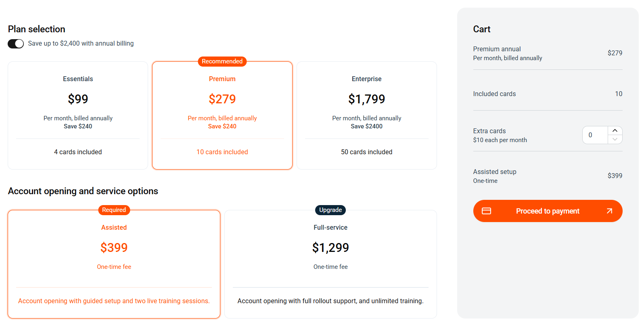Decrease extra cards with down arrow
Image resolution: width=644 pixels, height=327 pixels.
pyautogui.click(x=615, y=139)
